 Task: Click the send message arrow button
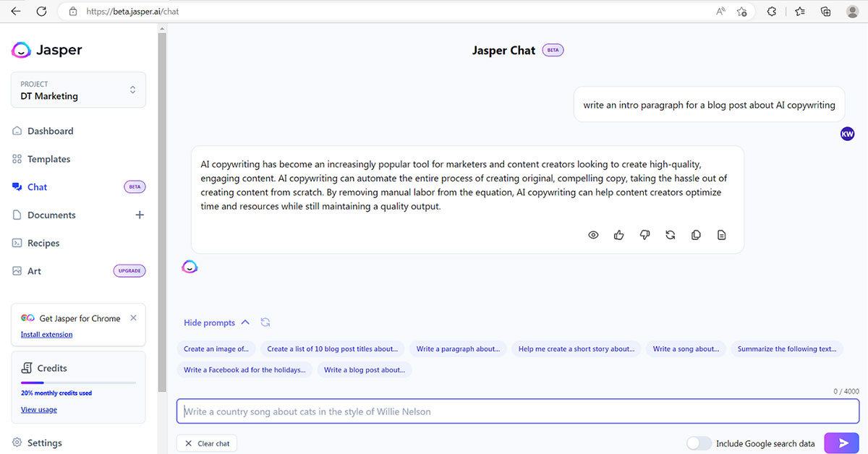pyautogui.click(x=842, y=443)
